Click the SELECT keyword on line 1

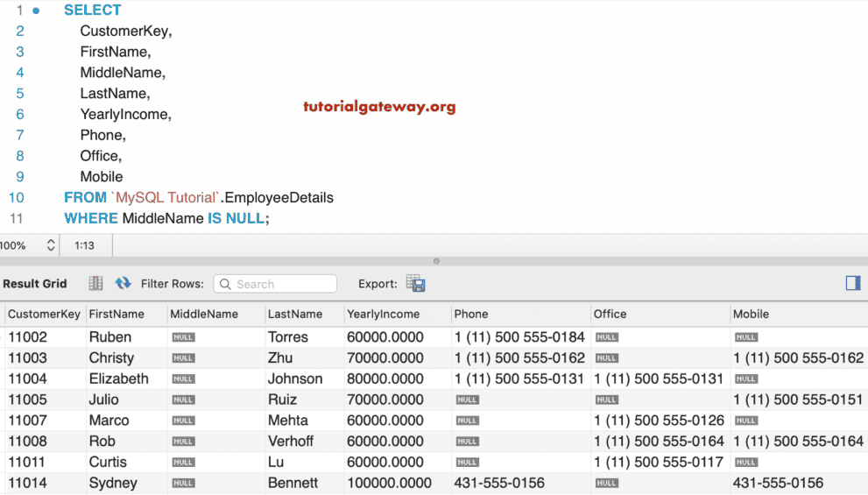click(x=93, y=10)
